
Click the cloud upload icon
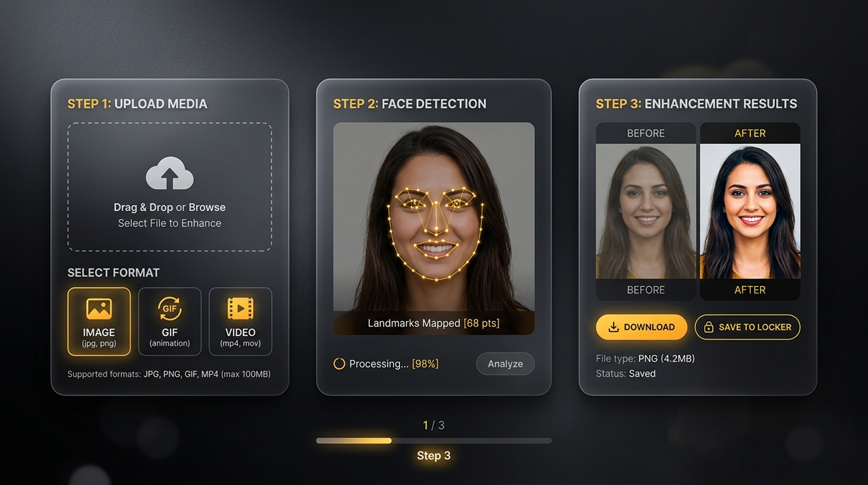coord(170,173)
